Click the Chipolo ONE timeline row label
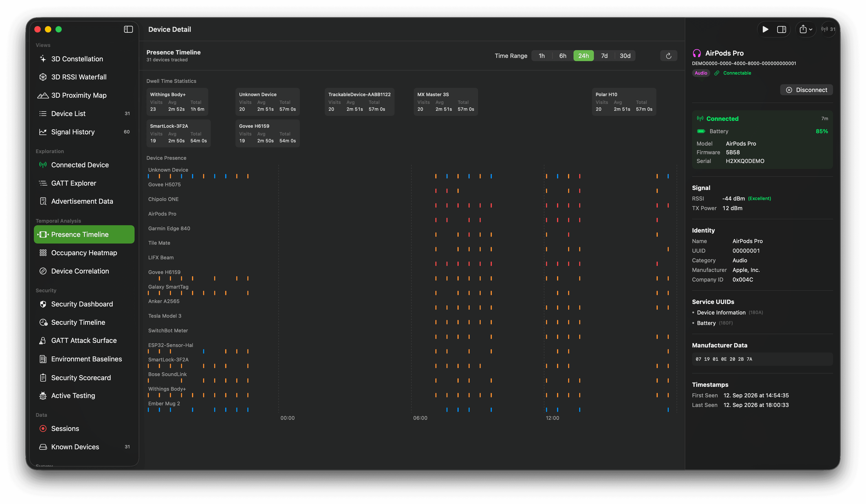This screenshot has width=866, height=504. 163,199
